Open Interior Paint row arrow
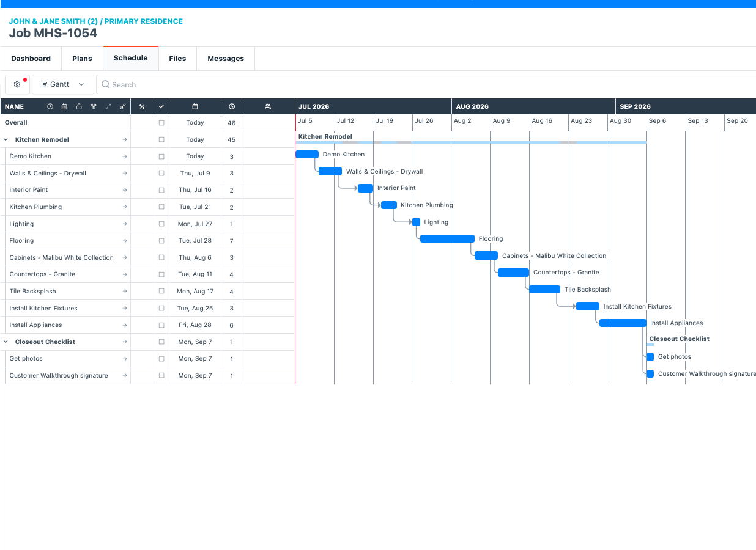756x550 pixels. pyautogui.click(x=125, y=190)
